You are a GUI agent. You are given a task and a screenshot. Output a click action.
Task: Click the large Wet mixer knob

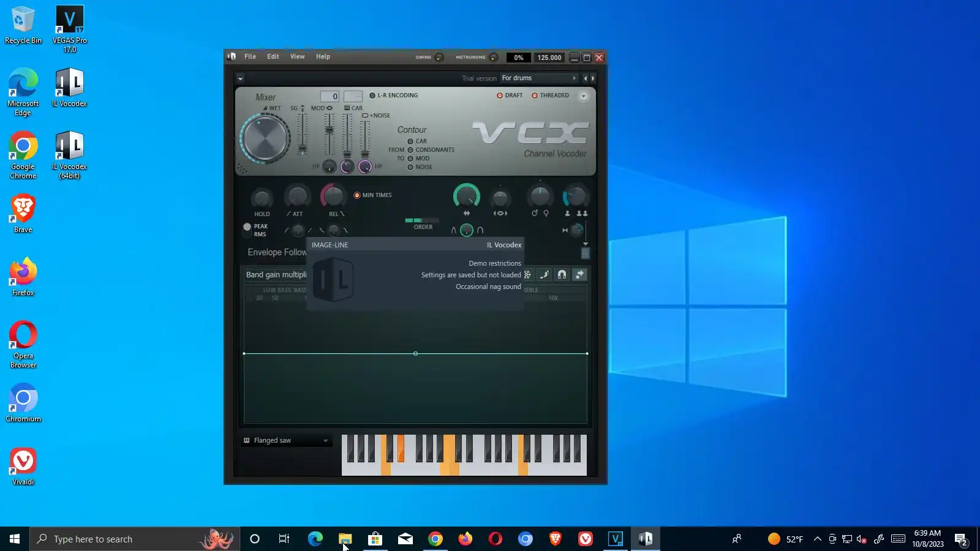pos(265,138)
